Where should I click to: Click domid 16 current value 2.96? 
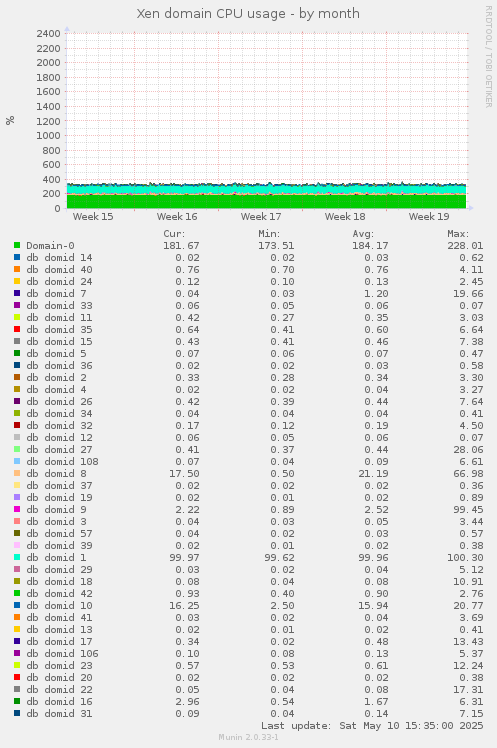tap(187, 701)
